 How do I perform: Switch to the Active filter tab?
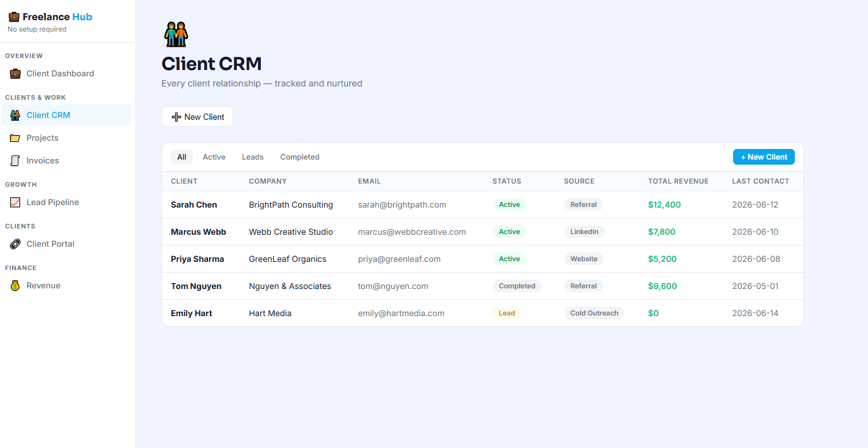pyautogui.click(x=214, y=157)
